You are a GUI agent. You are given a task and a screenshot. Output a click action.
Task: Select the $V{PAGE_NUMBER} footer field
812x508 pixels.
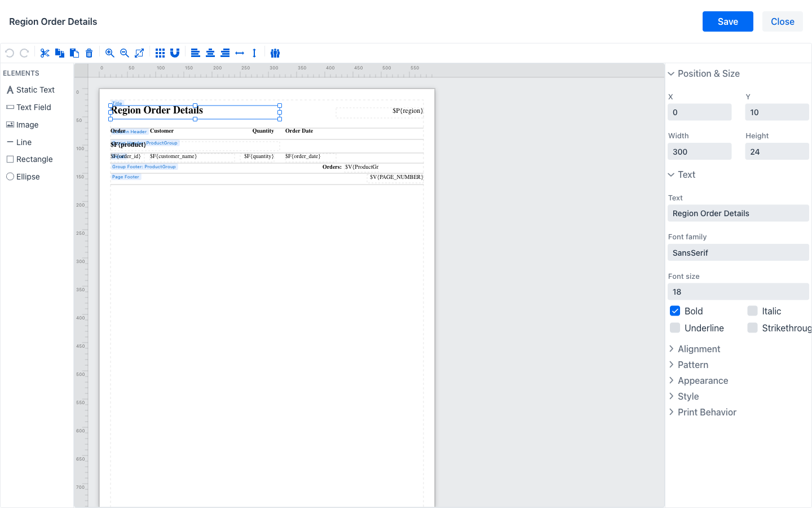coord(396,177)
